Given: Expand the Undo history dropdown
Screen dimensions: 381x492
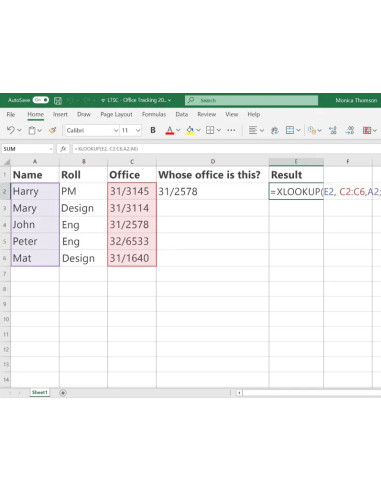Looking at the screenshot, I should click(x=19, y=130).
